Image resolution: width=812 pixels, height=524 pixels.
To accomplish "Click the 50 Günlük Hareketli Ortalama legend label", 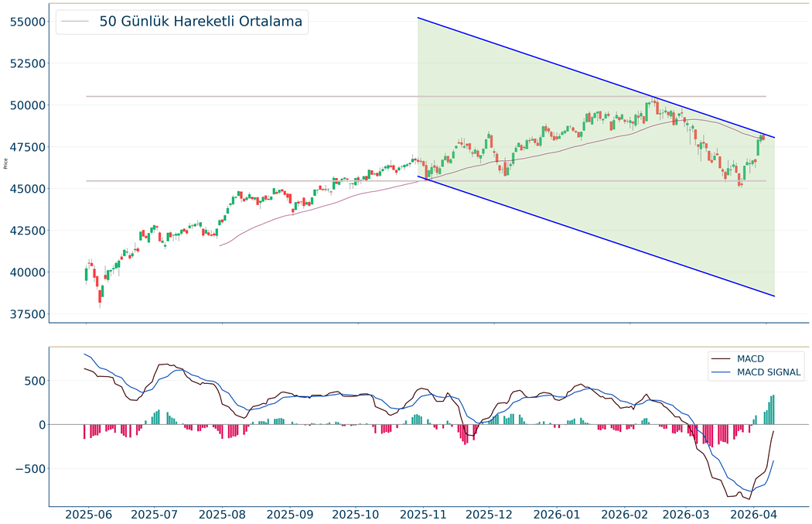I will [200, 22].
